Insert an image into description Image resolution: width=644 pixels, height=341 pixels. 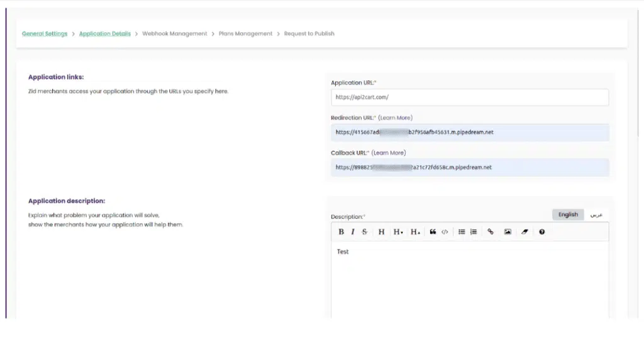click(508, 232)
